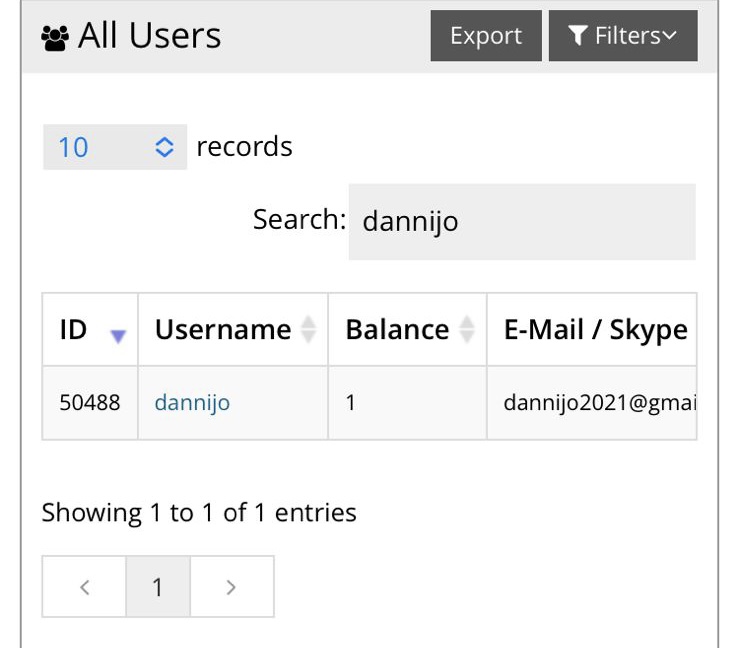Sort the table by ID column

point(90,329)
